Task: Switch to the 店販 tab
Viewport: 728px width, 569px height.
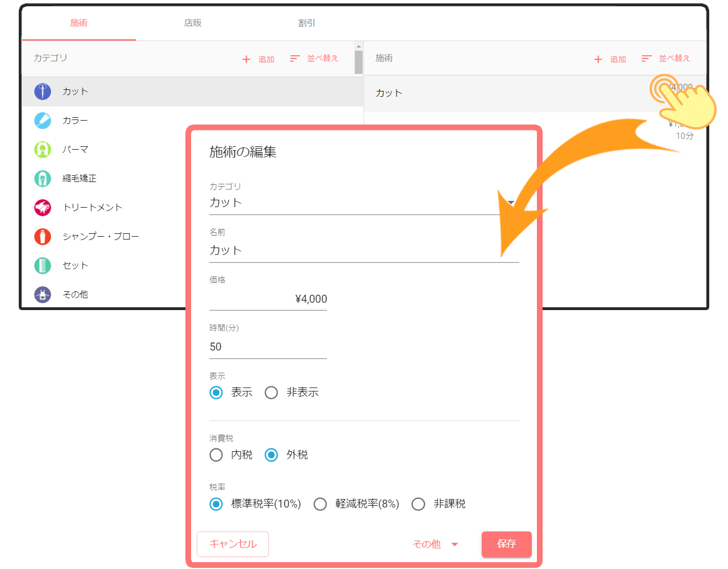Action: (193, 23)
